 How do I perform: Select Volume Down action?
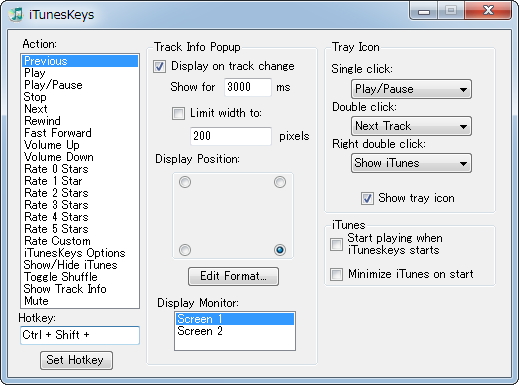tap(80, 157)
